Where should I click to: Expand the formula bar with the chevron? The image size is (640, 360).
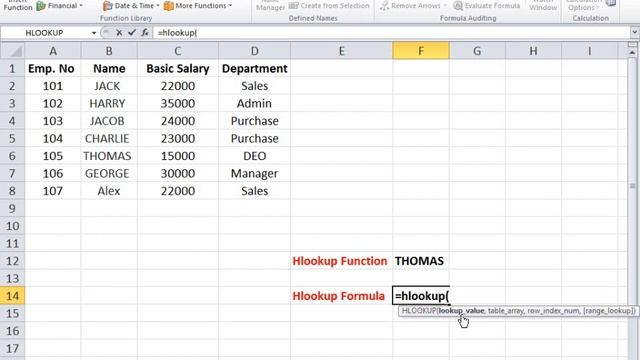tap(635, 32)
